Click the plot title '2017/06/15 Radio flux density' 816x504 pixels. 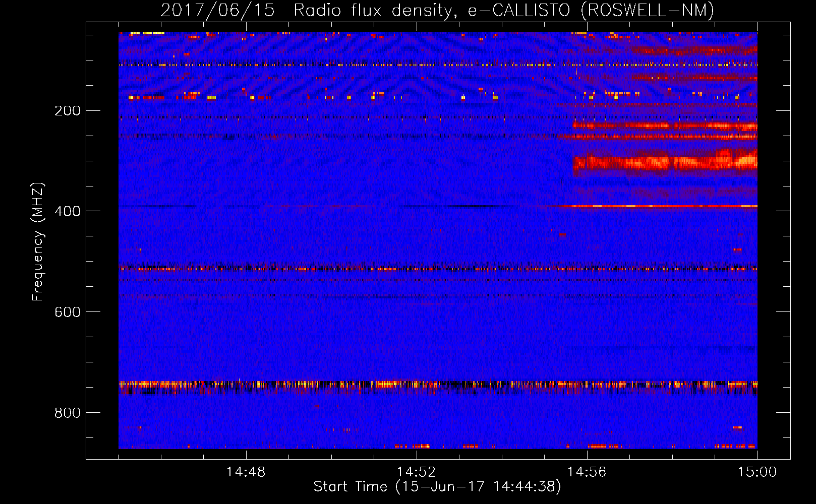point(437,10)
